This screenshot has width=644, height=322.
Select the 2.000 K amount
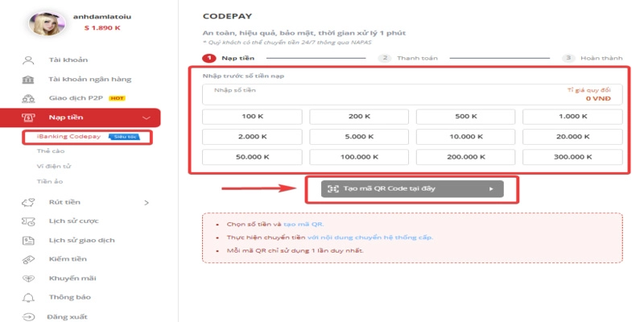point(252,137)
